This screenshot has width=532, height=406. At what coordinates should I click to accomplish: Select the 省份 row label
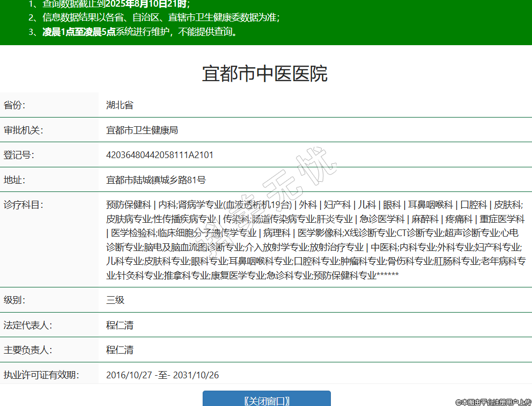click(x=14, y=105)
